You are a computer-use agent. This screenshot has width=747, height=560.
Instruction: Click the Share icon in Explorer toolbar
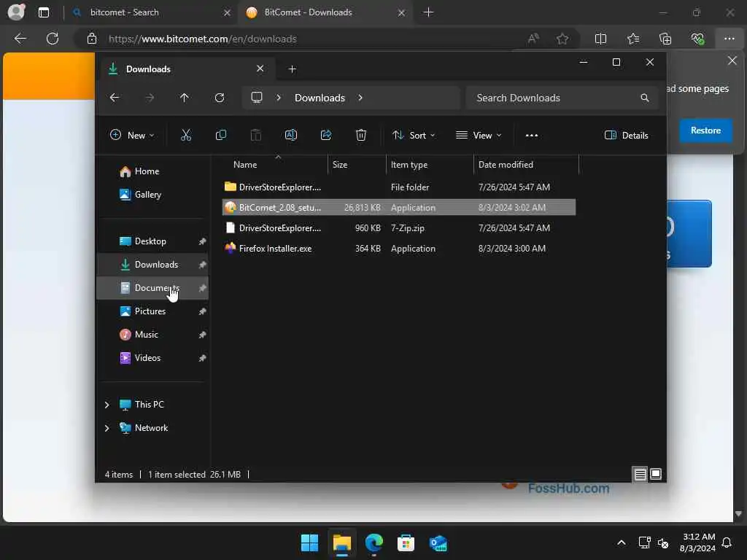[x=326, y=135]
